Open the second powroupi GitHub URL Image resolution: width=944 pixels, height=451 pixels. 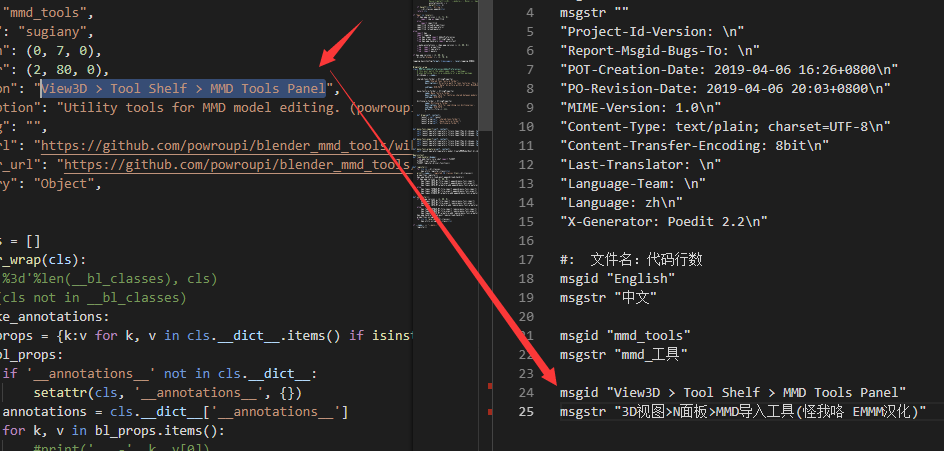click(235, 164)
